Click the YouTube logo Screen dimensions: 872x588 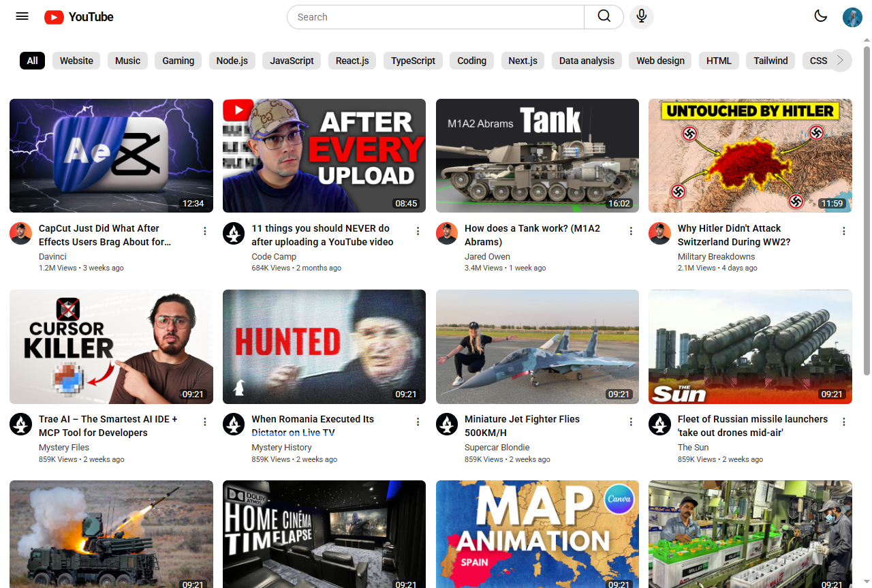tap(79, 17)
